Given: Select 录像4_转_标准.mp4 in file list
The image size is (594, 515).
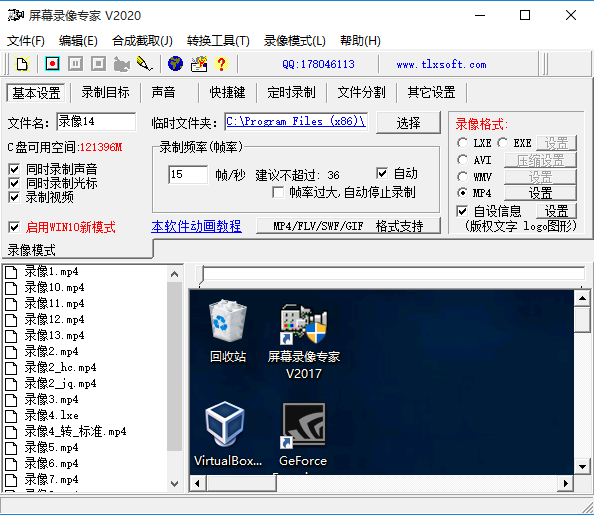Looking at the screenshot, I should click(x=75, y=432).
